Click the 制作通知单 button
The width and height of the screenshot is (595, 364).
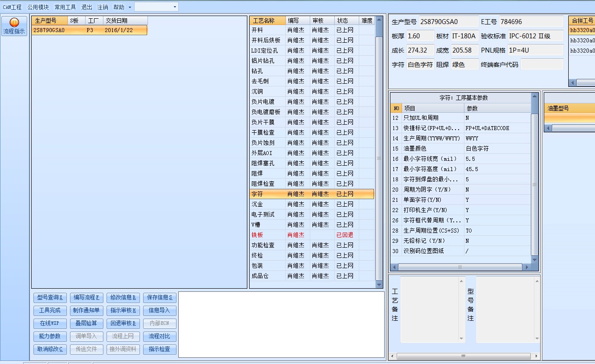point(86,311)
